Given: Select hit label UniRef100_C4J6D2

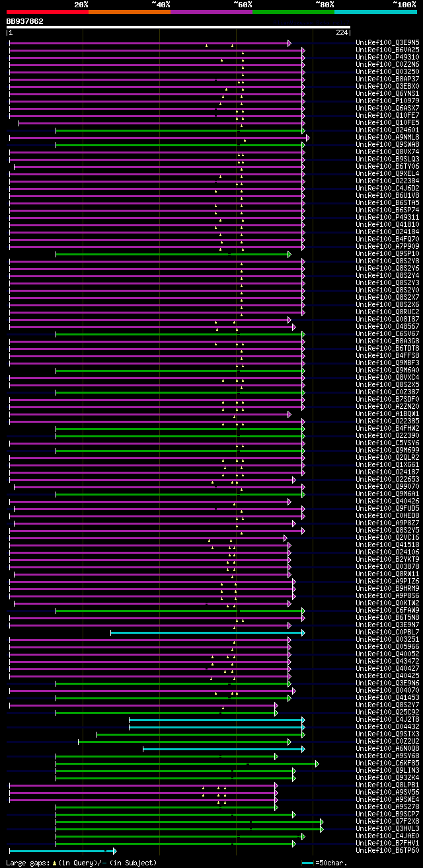Looking at the screenshot, I should pos(387,188).
